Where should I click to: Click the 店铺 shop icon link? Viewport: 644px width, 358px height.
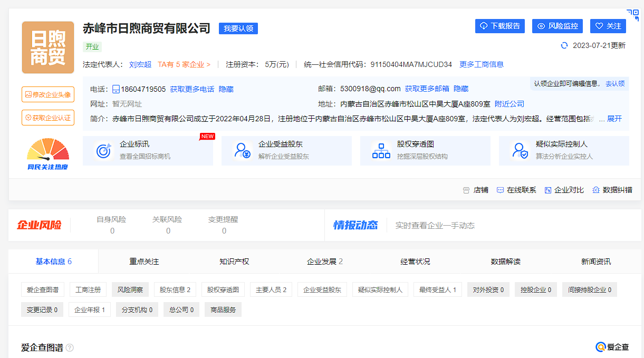475,190
